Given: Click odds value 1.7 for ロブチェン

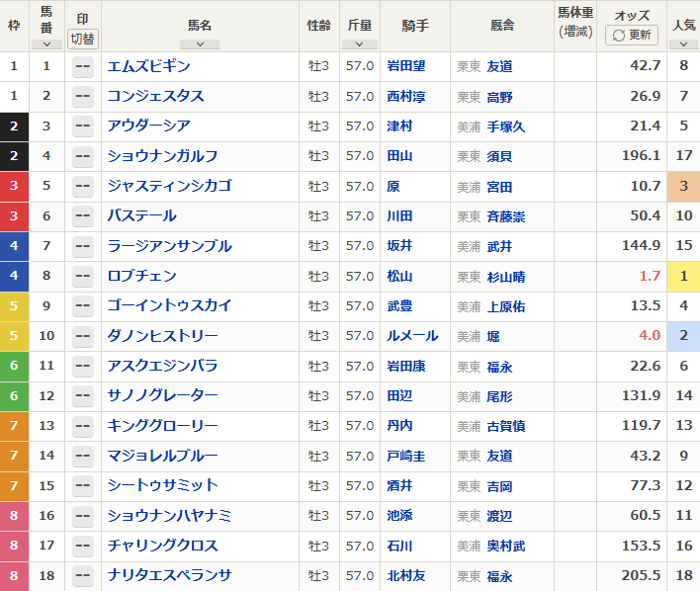Looking at the screenshot, I should click(650, 276).
